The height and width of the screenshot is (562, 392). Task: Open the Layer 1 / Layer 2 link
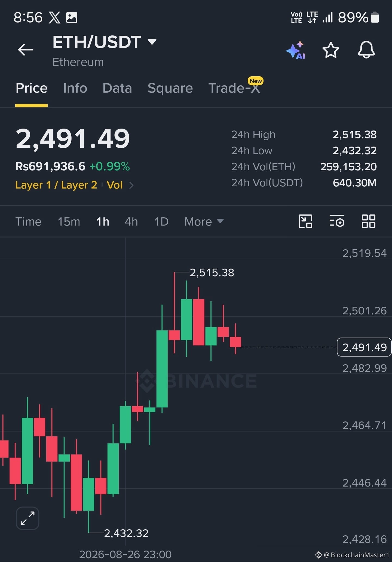(56, 185)
